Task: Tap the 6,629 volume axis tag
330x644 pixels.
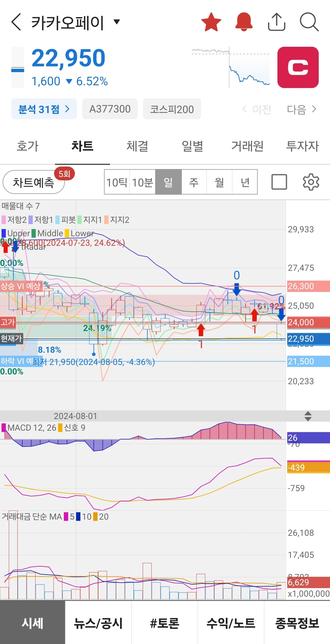Action: (x=308, y=582)
